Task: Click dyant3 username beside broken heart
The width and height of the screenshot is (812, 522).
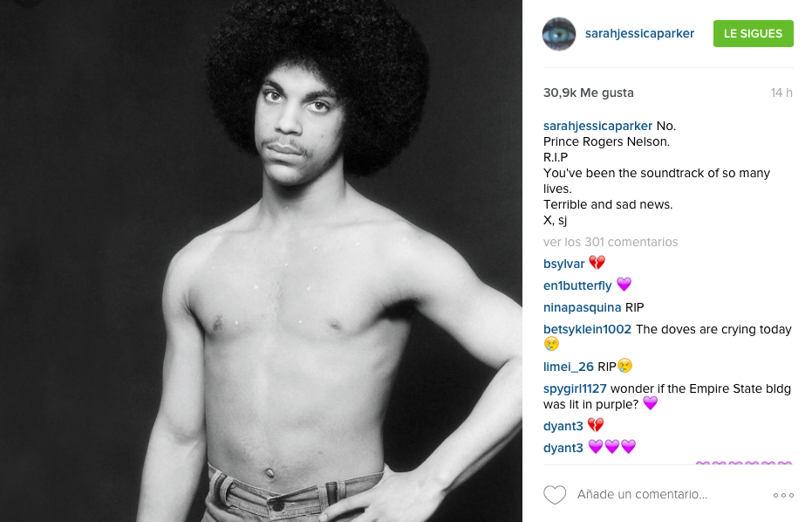Action: [563, 426]
